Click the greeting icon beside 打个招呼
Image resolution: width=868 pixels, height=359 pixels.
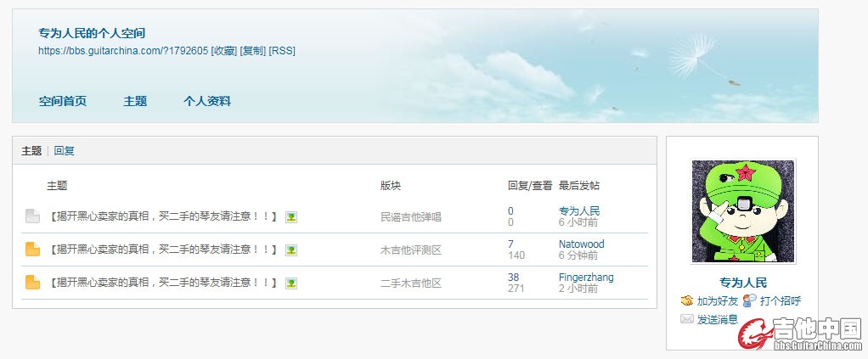(x=749, y=301)
